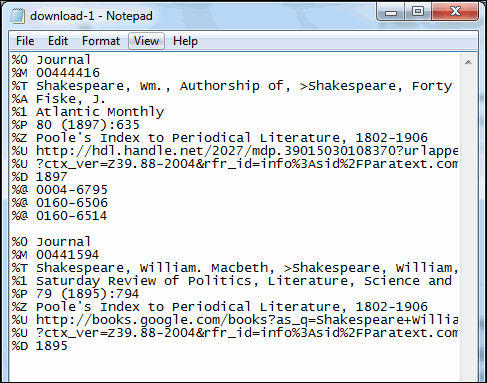
Task: Click the Notepad icon in the title bar
Action: click(x=17, y=16)
